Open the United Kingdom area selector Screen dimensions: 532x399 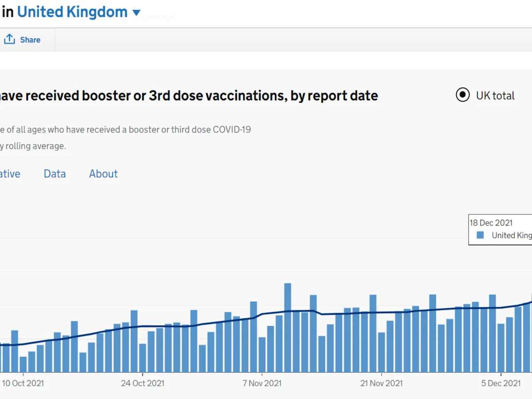coord(72,12)
